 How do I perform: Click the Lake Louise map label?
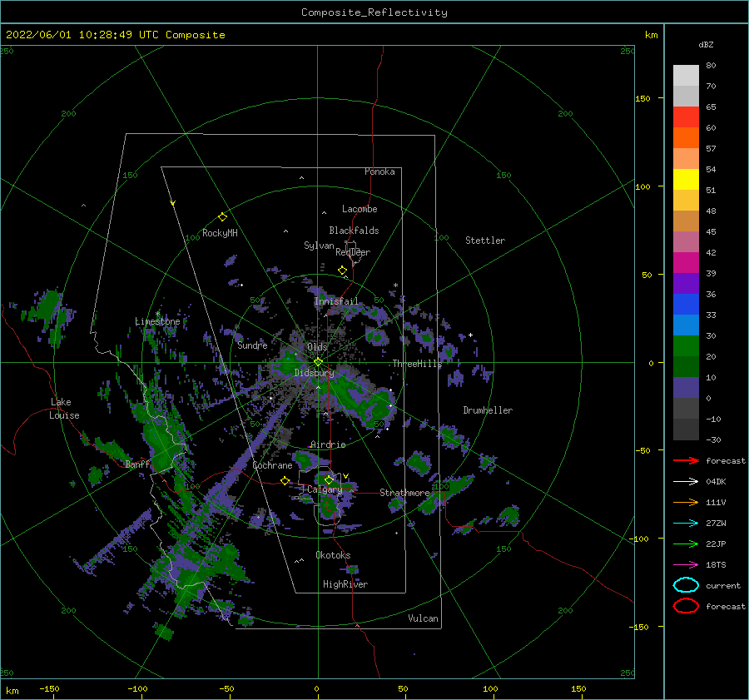64,409
